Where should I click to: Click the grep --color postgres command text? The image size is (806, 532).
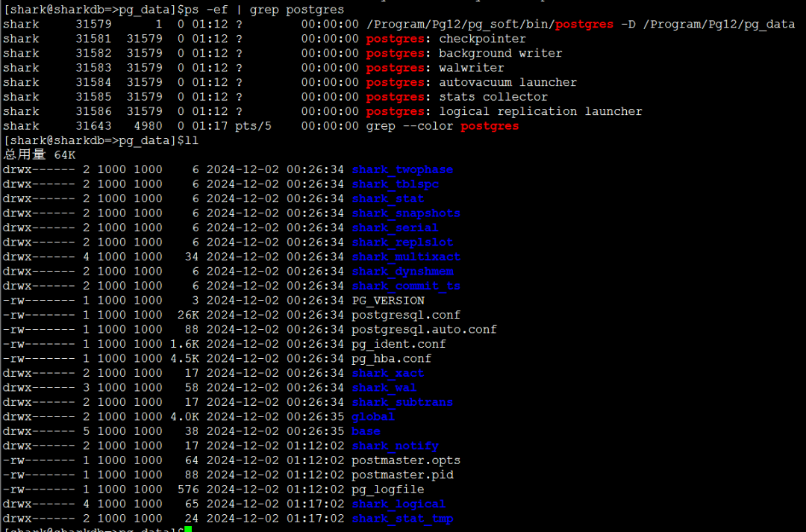[x=442, y=126]
